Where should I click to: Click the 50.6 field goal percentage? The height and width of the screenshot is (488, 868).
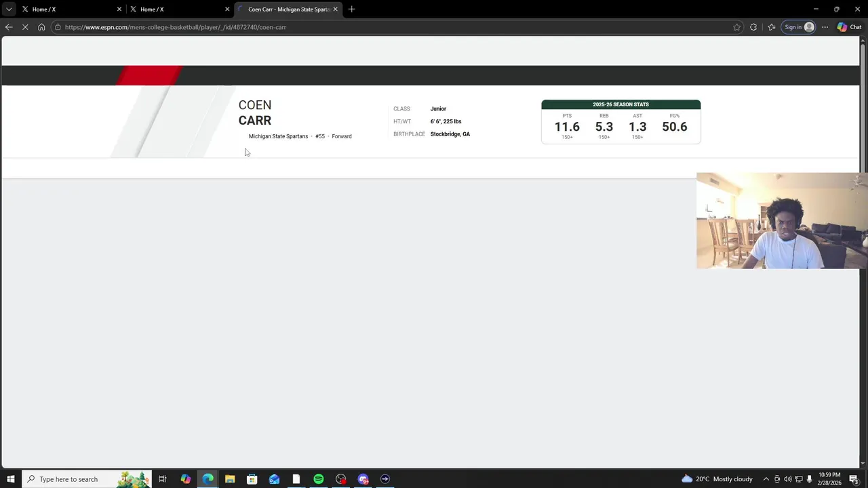(x=674, y=127)
